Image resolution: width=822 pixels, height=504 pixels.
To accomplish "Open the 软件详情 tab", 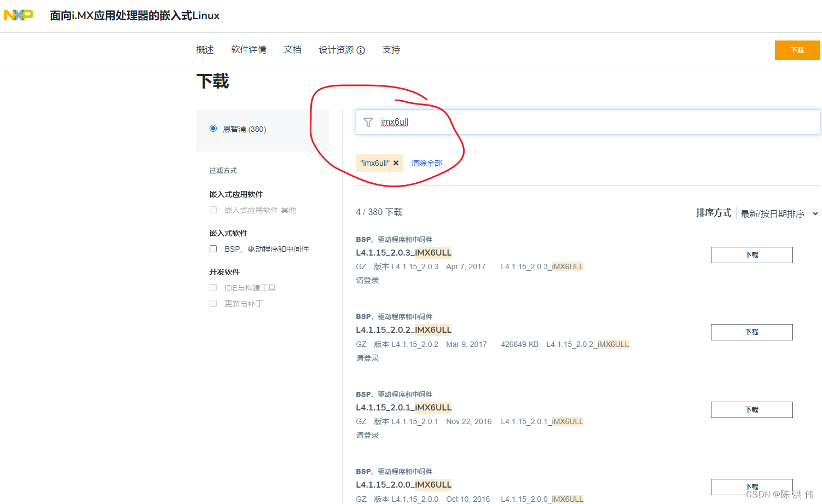I will (249, 50).
